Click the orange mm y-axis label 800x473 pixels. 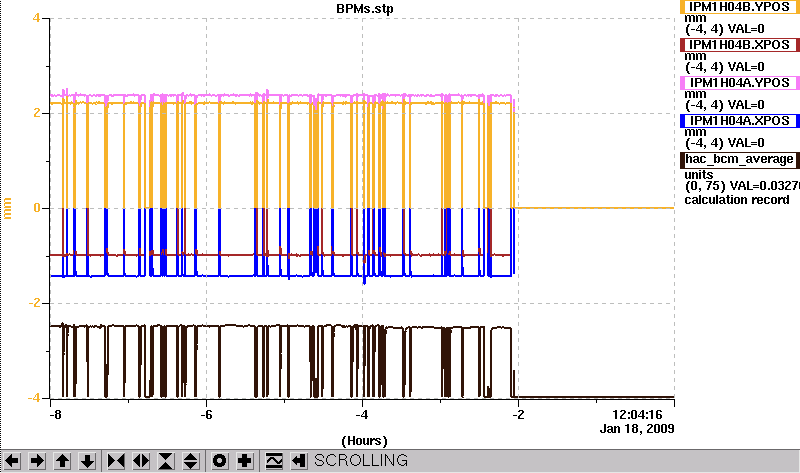[x=7, y=209]
